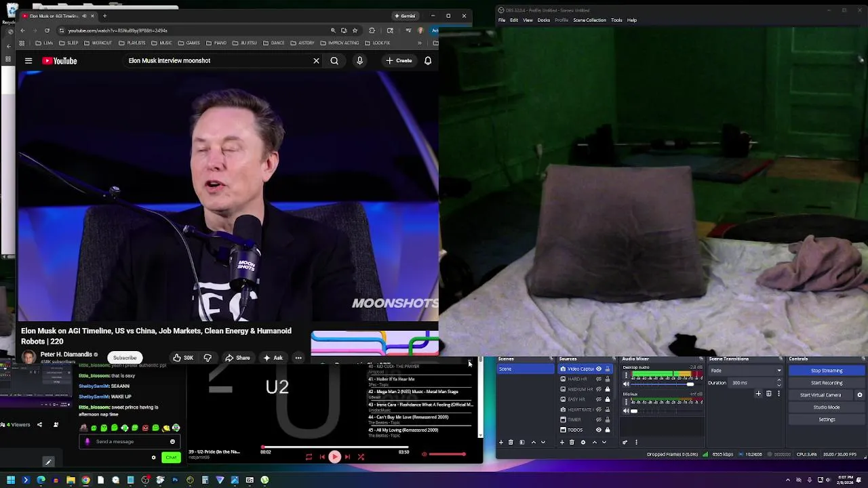Add a new source in OBS Sources
The image size is (868, 488).
click(562, 442)
